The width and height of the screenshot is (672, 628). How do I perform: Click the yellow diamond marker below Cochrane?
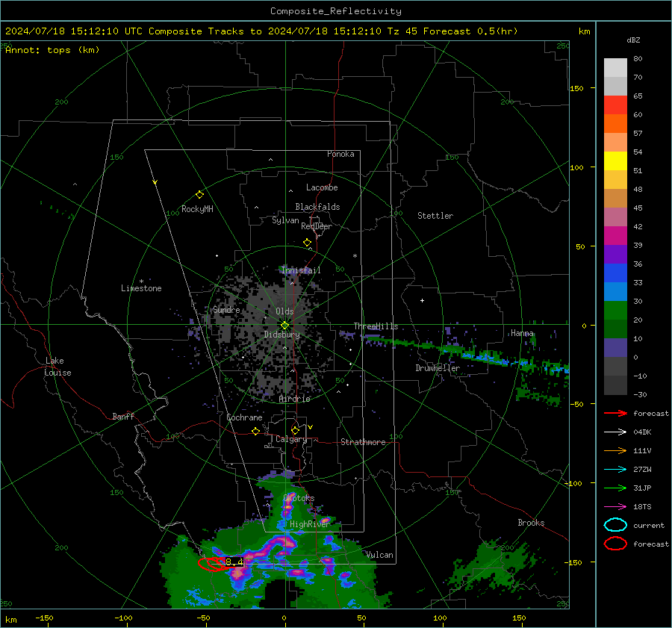(255, 431)
